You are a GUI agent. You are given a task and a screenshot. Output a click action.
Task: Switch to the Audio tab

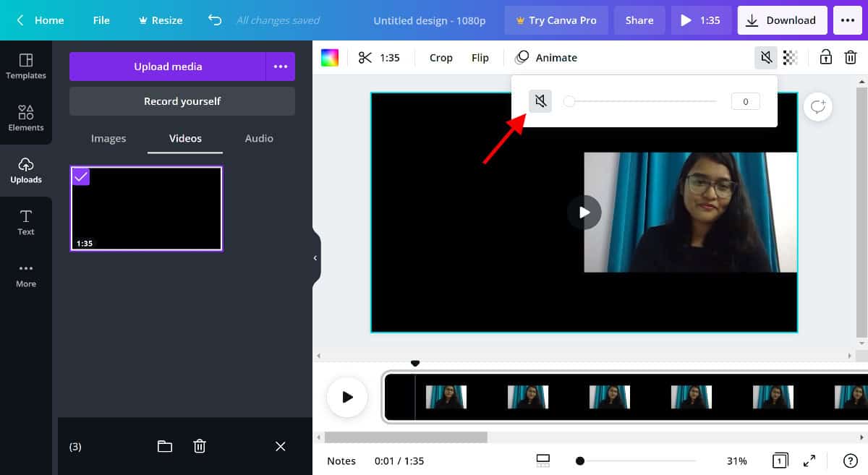coord(259,138)
